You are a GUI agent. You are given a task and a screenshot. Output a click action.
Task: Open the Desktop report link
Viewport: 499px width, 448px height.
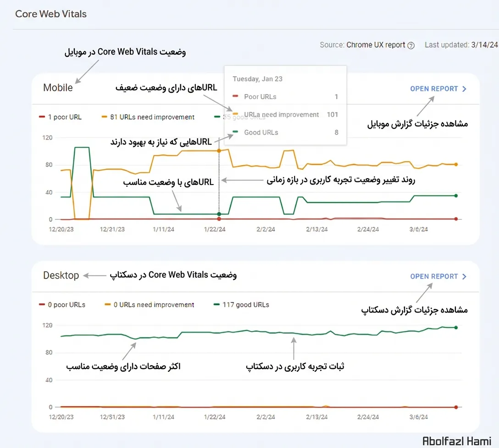(434, 276)
